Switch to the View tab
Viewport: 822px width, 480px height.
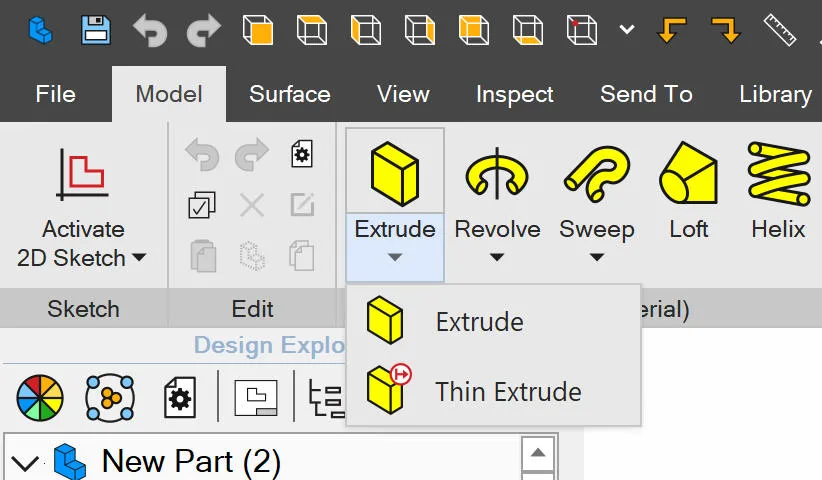403,94
